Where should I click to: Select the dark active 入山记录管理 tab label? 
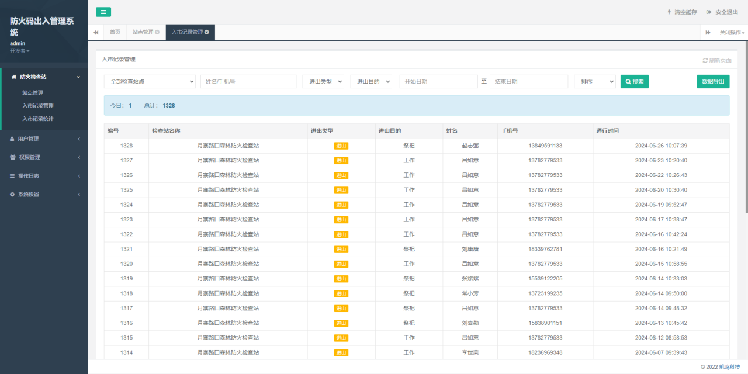point(187,32)
